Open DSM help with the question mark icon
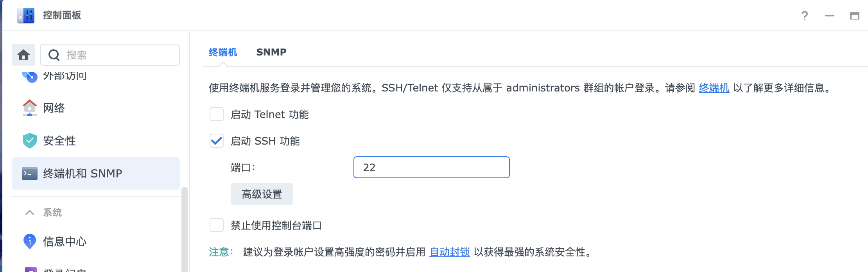This screenshot has width=868, height=272. [804, 16]
